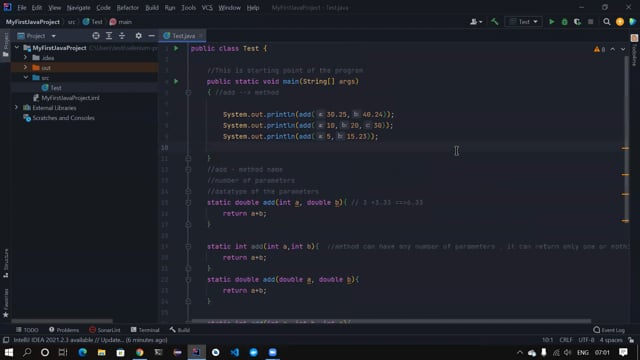
Task: Click the IntelliJ IDEA update notification
Action: coord(90,340)
